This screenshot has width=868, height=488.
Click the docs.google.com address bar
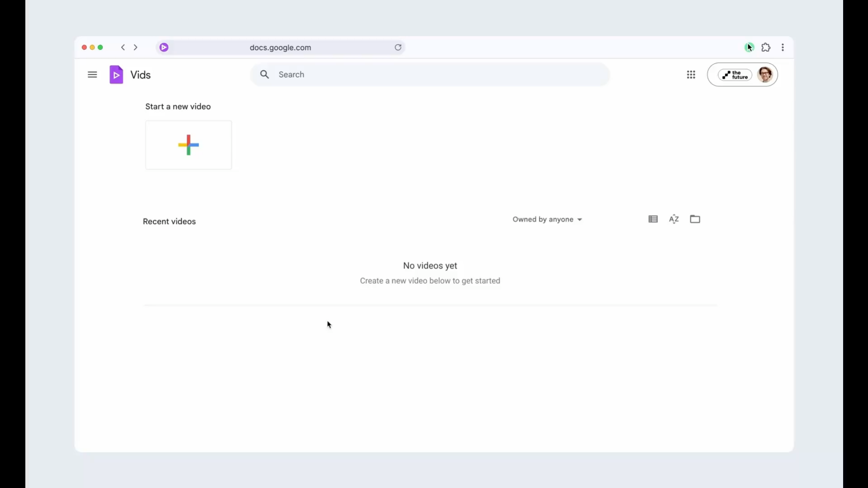(x=280, y=47)
